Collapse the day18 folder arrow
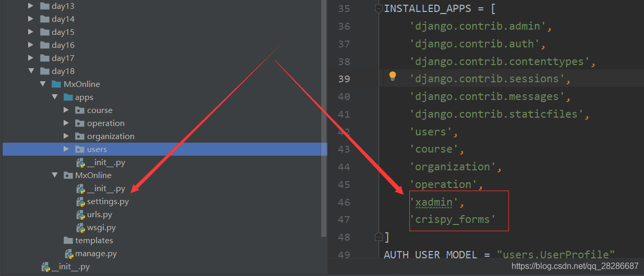Screen dimensions: 644x276 tap(31, 71)
